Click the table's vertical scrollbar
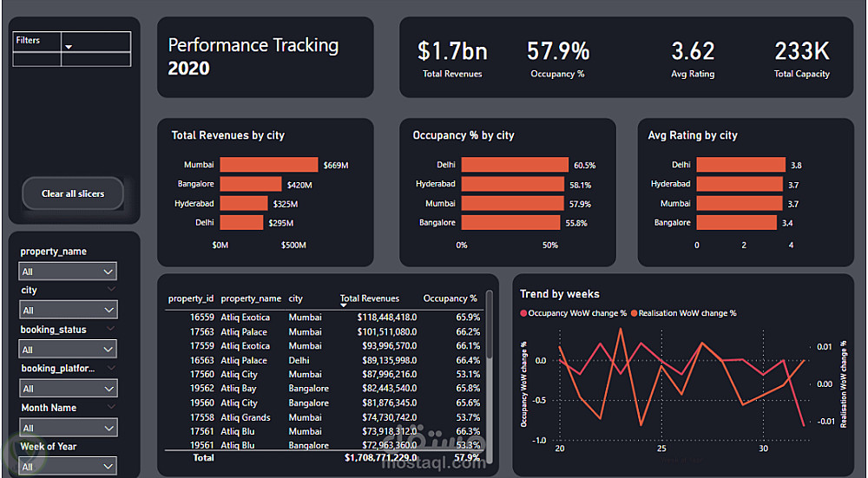 point(489,325)
